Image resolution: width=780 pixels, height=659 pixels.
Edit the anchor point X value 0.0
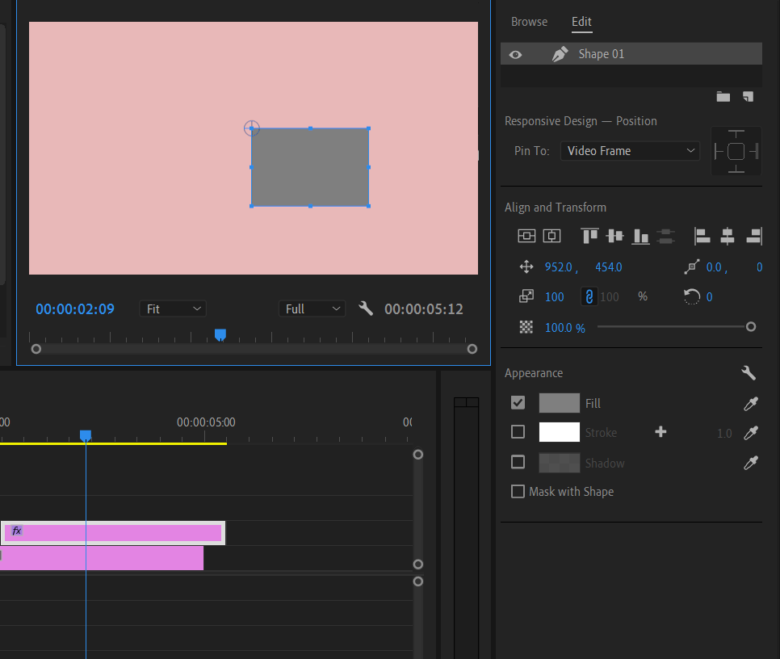714,268
